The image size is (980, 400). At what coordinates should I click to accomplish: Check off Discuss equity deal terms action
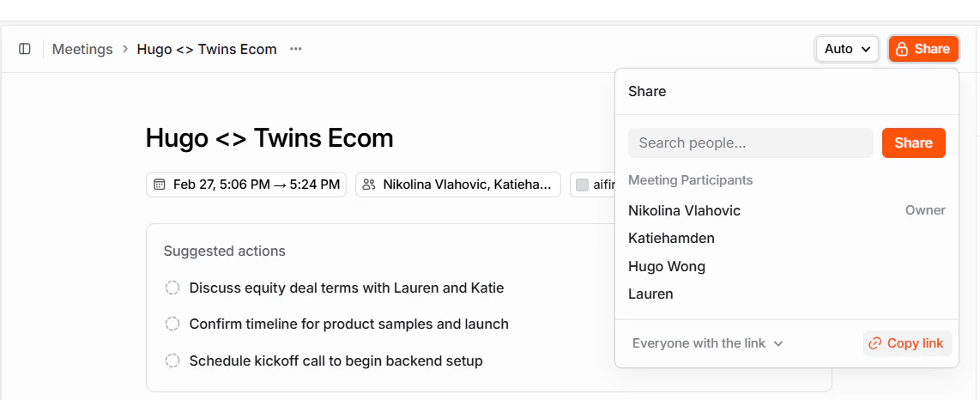[x=172, y=288]
